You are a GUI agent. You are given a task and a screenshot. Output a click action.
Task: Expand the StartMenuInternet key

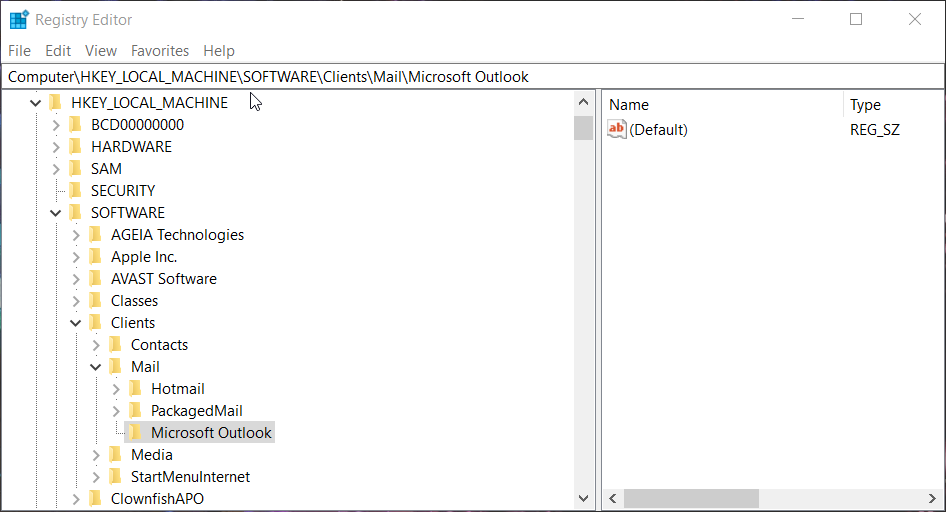click(x=96, y=476)
